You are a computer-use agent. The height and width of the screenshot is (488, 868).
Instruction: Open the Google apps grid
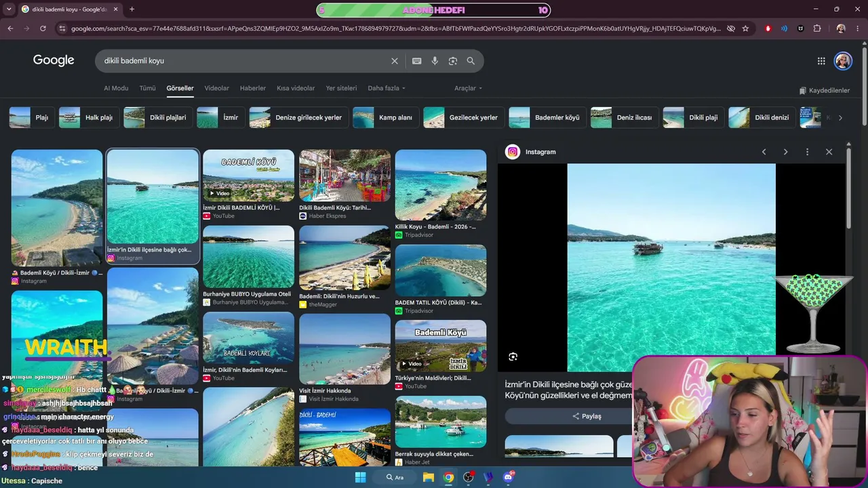821,61
